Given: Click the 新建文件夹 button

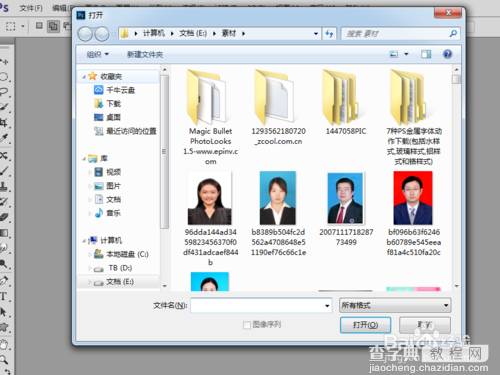Looking at the screenshot, I should (x=145, y=54).
